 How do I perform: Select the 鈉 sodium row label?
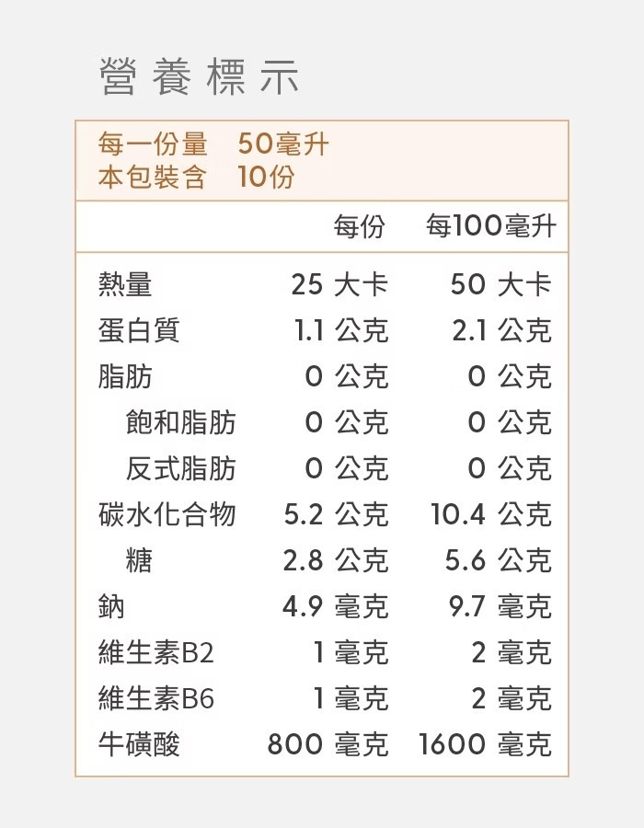[111, 606]
